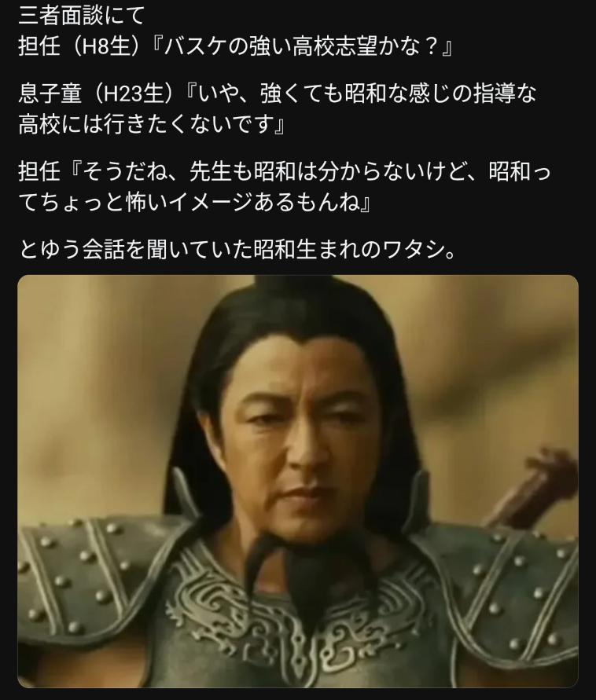The width and height of the screenshot is (596, 700).
Task: Click the line beginning "息子童（H23生）"
Action: tap(278, 93)
